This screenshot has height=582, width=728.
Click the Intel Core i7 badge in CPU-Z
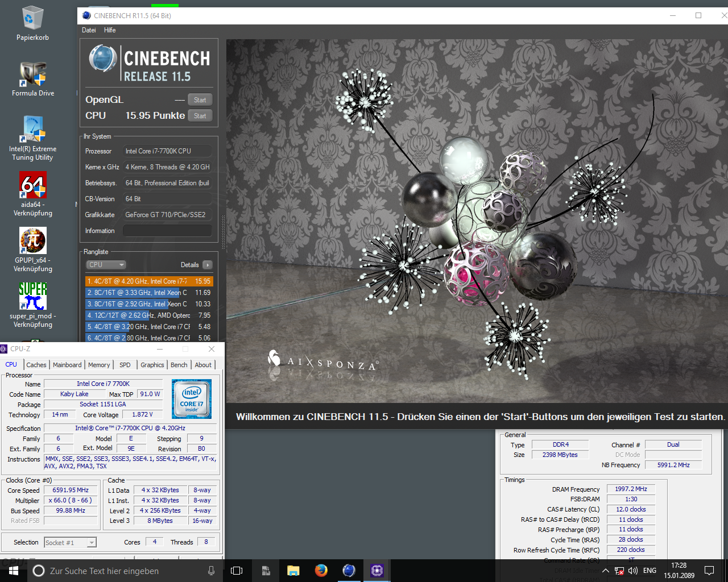coord(192,399)
